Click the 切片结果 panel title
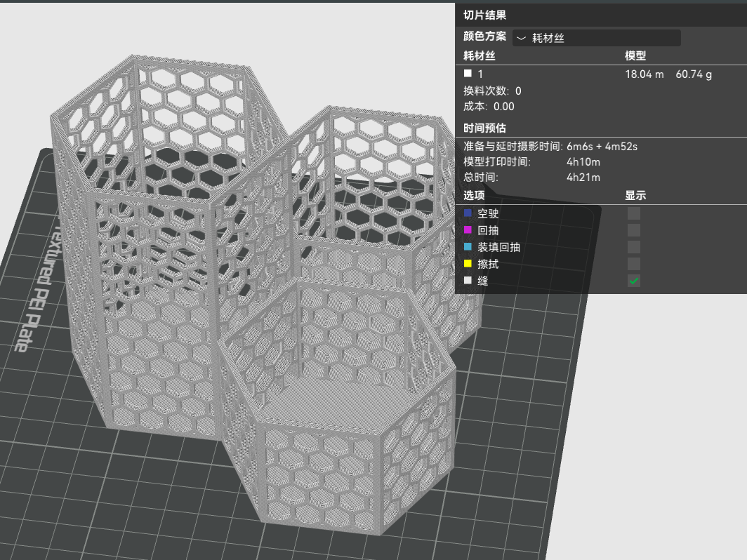The width and height of the screenshot is (747, 560). click(x=484, y=15)
